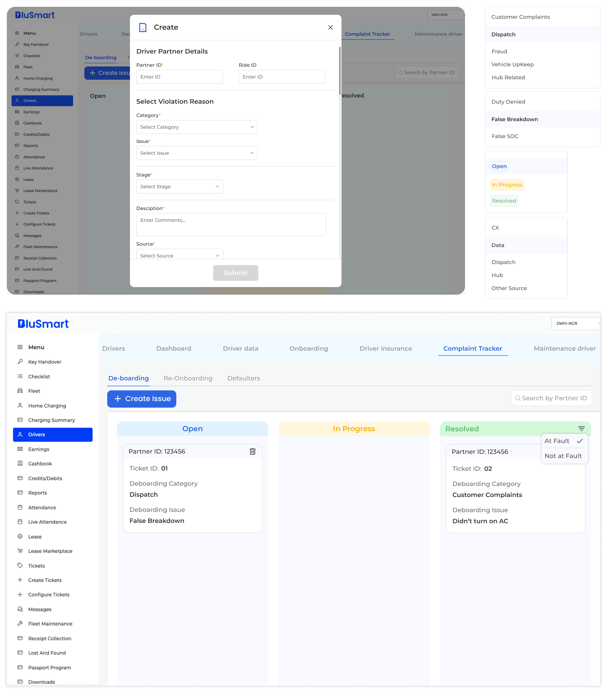611x700 pixels.
Task: Choose the Hub Related category option
Action: 508,77
